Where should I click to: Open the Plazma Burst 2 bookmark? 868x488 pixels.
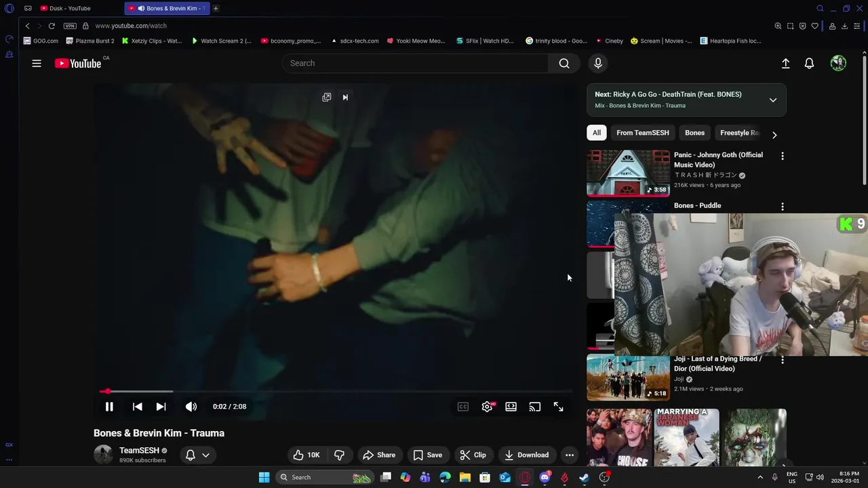90,41
